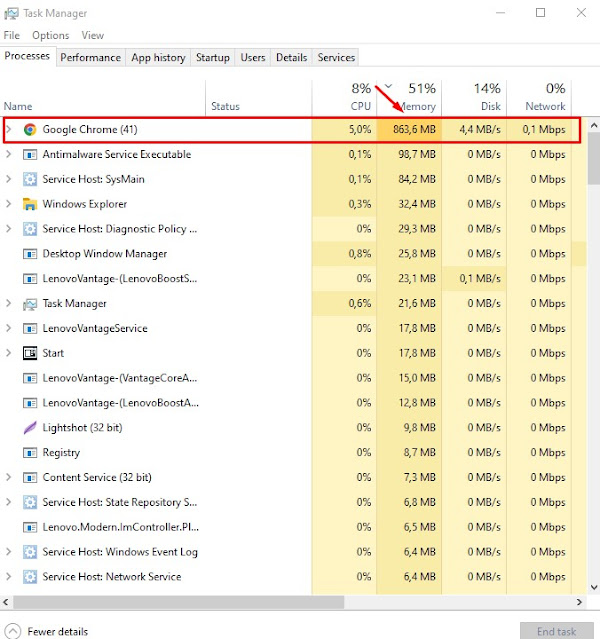Click the LenovoVantage-(LenovoBoostS... process icon
The height and width of the screenshot is (639, 600).
30,279
